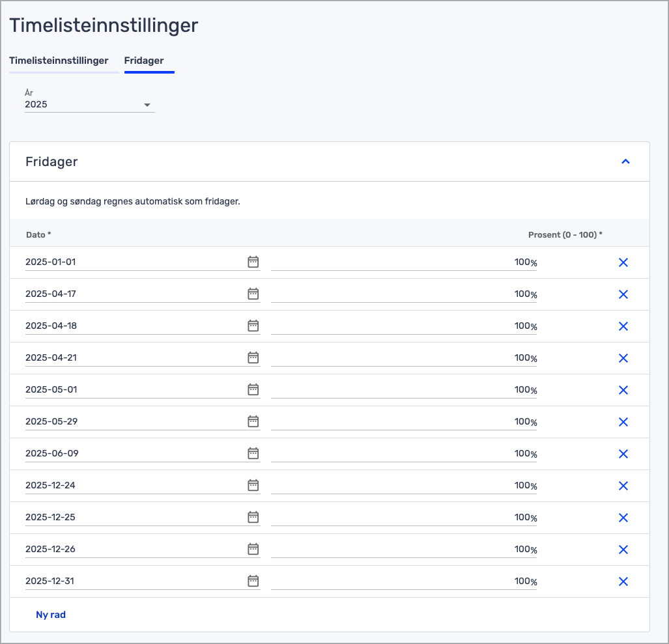Delete the 2025-06-09 holiday row

[x=623, y=454]
